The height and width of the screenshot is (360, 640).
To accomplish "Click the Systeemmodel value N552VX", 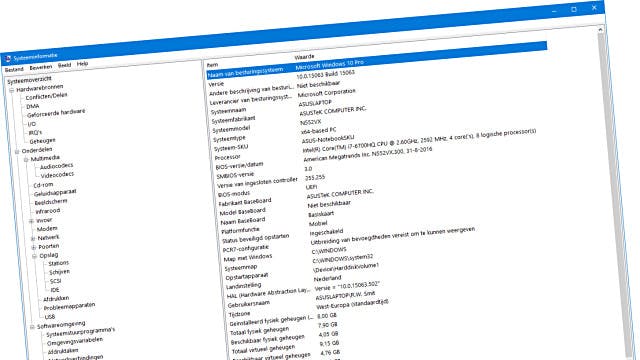I will coord(311,122).
